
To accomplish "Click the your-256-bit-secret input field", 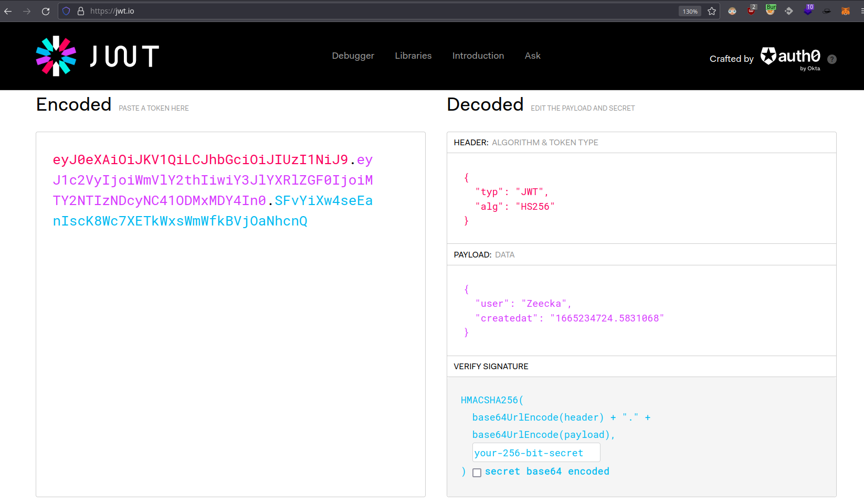I will tap(535, 453).
